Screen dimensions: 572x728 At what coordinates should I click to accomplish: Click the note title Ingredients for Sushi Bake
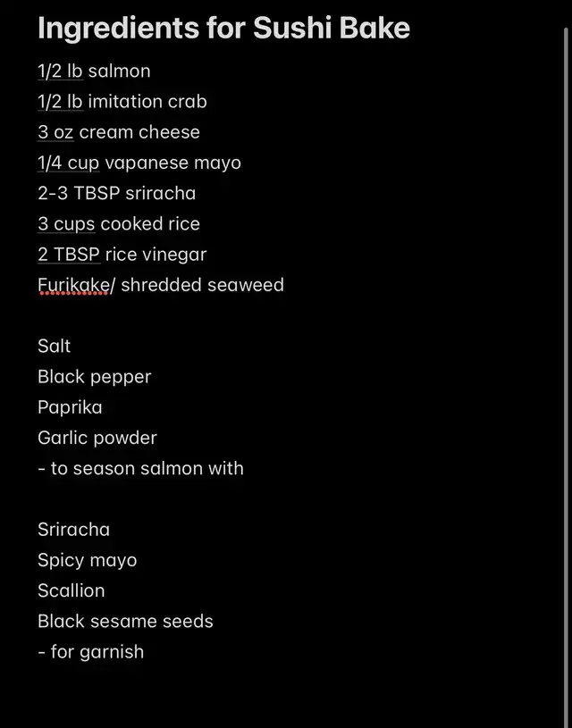pyautogui.click(x=223, y=29)
